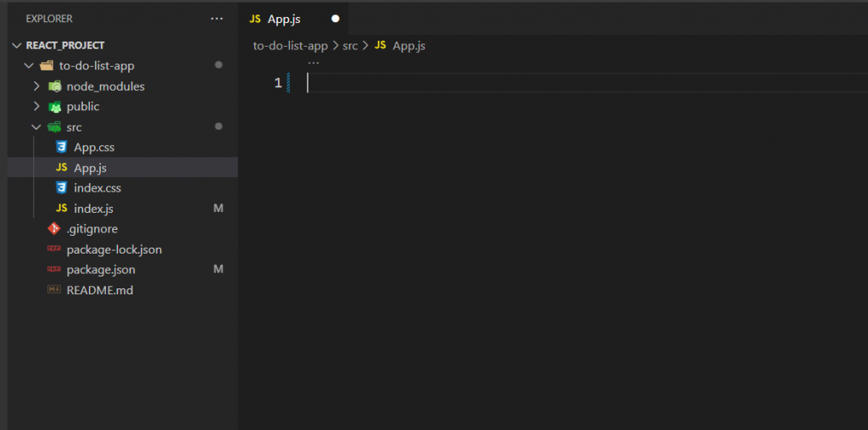Image resolution: width=868 pixels, height=430 pixels.
Task: Click src in the breadcrumb path
Action: [350, 46]
